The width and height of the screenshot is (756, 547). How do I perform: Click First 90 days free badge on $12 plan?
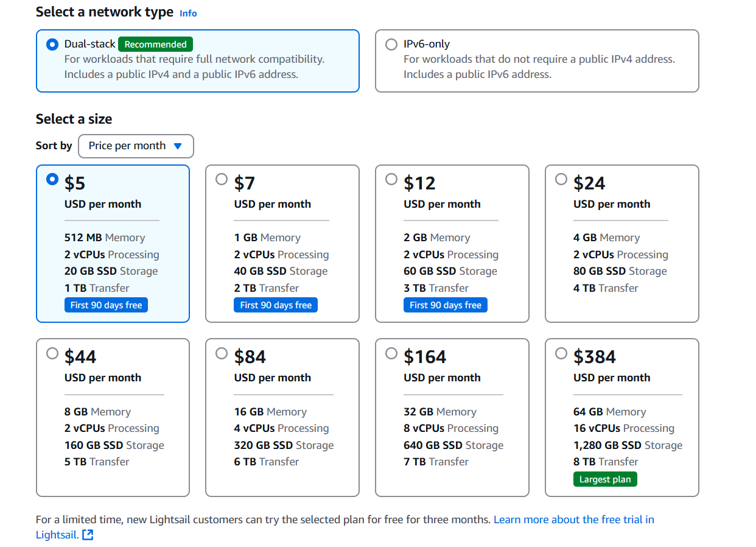[x=445, y=305]
